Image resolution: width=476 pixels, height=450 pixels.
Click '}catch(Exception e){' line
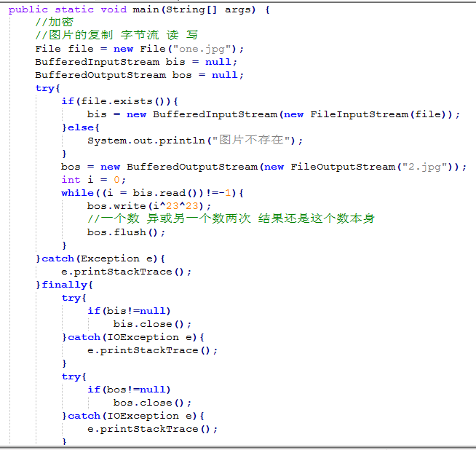pos(100,258)
